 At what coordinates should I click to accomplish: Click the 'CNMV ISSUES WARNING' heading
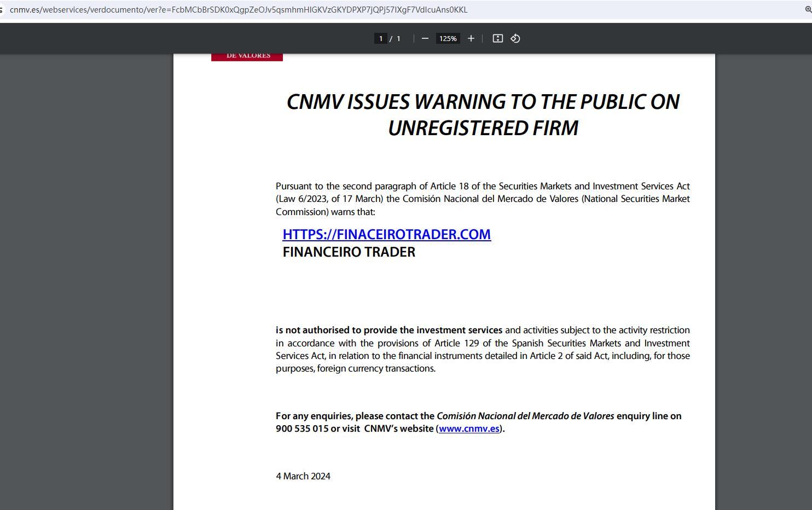pos(483,102)
